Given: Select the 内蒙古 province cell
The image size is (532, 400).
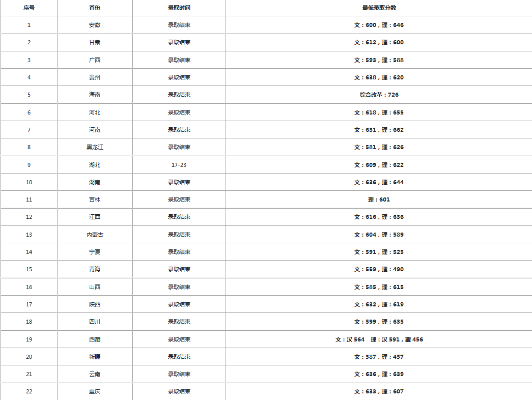Looking at the screenshot, I should click(95, 235).
